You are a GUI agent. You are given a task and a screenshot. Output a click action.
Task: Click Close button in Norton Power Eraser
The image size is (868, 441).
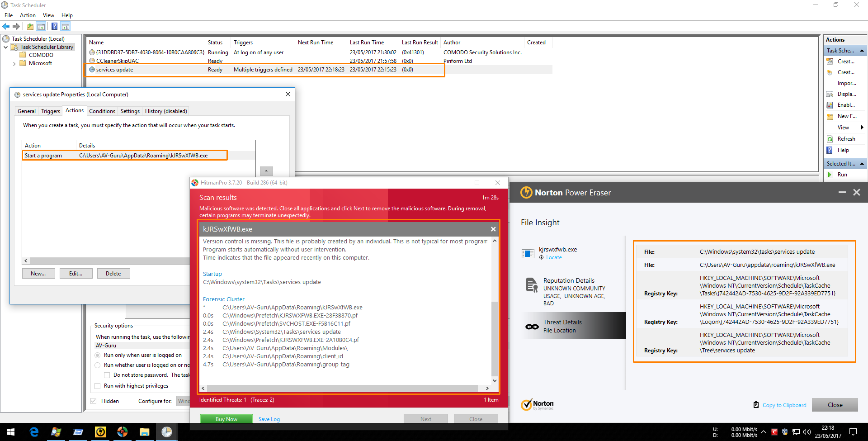coord(835,405)
